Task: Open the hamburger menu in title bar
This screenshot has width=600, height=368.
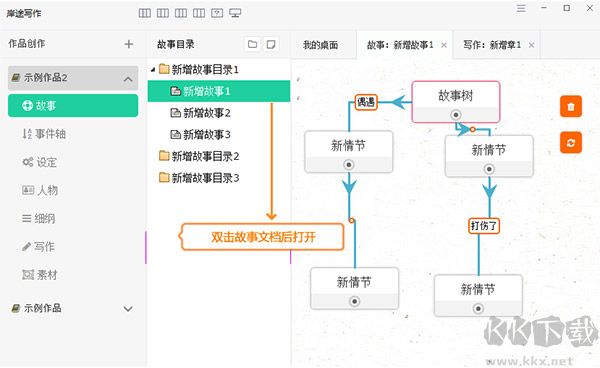Action: (x=521, y=8)
